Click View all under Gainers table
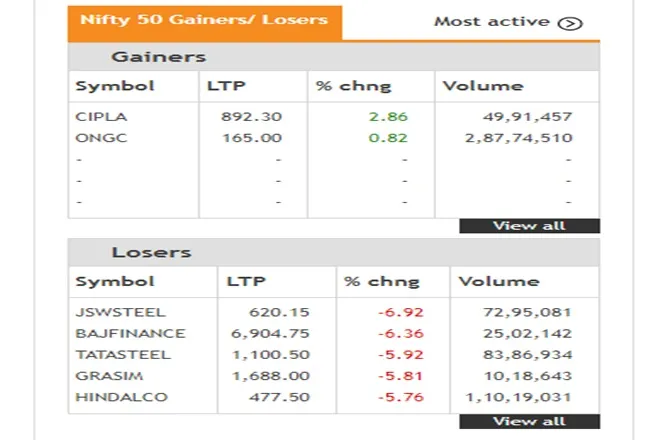660x440 pixels. tap(530, 226)
